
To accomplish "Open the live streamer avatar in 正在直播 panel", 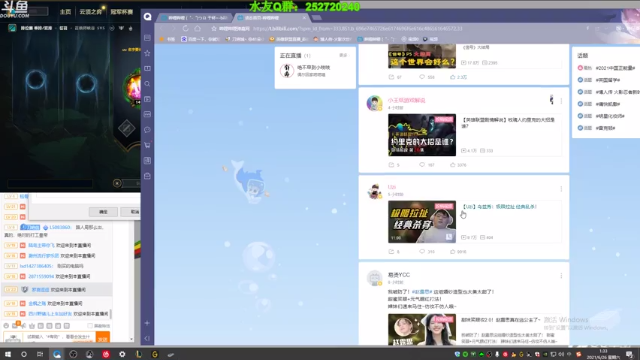I will [x=287, y=71].
